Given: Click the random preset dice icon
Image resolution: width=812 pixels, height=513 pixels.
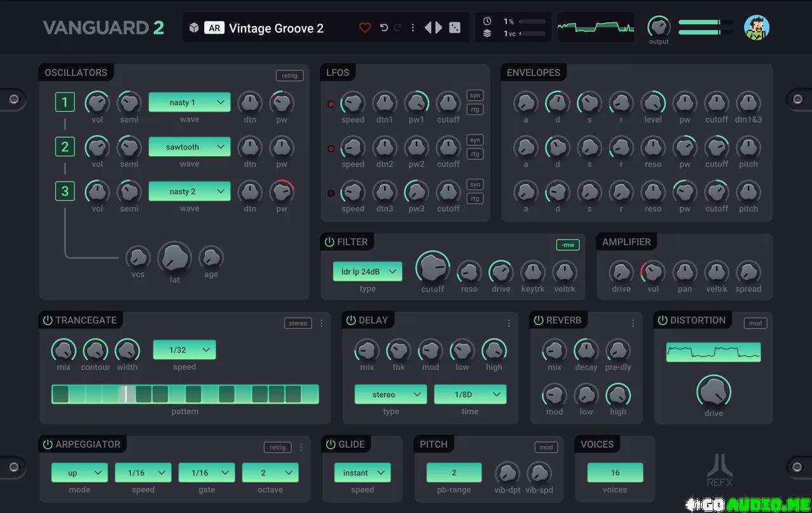Looking at the screenshot, I should pos(455,27).
